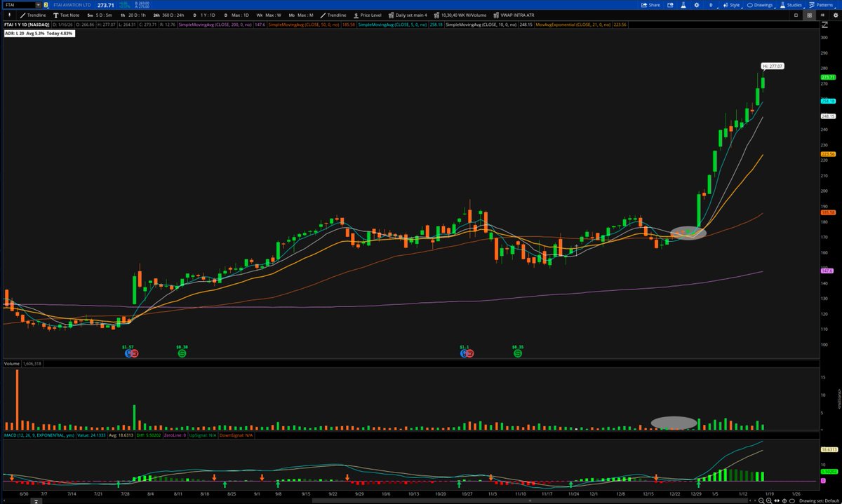The width and height of the screenshot is (842, 504).
Task: Click the SimpleMovingAvg 10 study label
Action: tap(480, 24)
